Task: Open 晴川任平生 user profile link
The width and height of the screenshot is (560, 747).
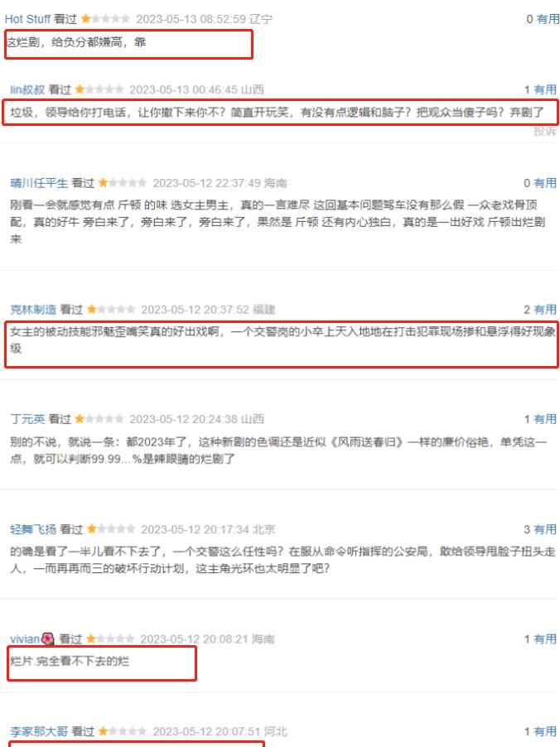Action: [x=39, y=183]
